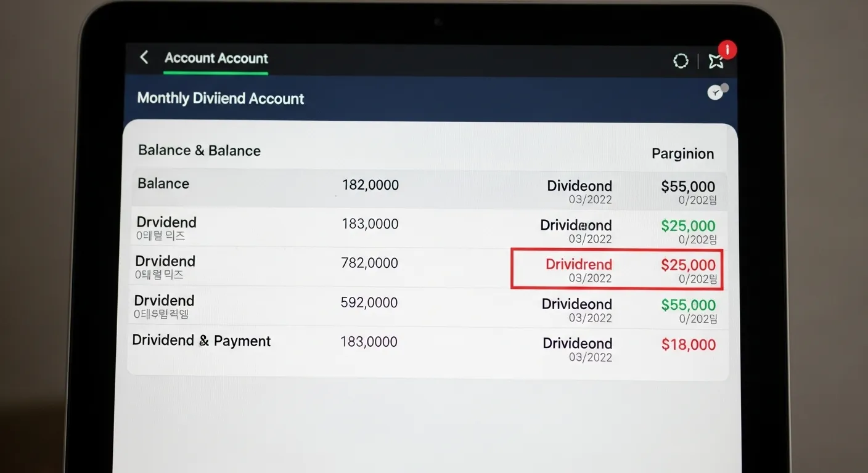Image resolution: width=868 pixels, height=473 pixels.
Task: Select the Monthly Diviiend Account title
Action: pos(220,99)
